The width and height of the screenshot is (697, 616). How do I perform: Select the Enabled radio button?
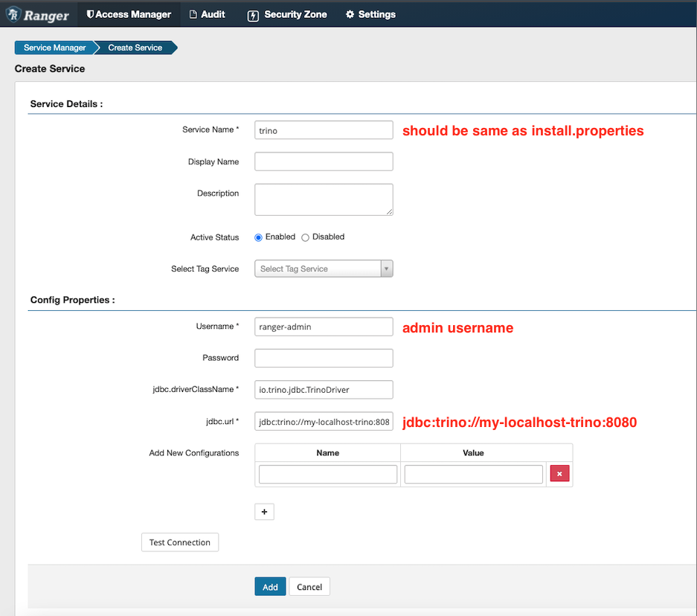click(x=258, y=237)
